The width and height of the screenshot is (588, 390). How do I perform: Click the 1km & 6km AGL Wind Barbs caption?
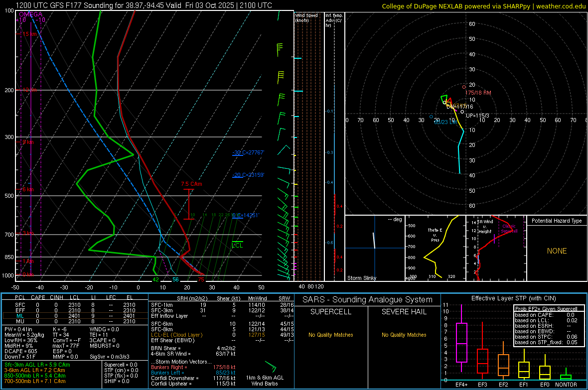click(x=265, y=381)
